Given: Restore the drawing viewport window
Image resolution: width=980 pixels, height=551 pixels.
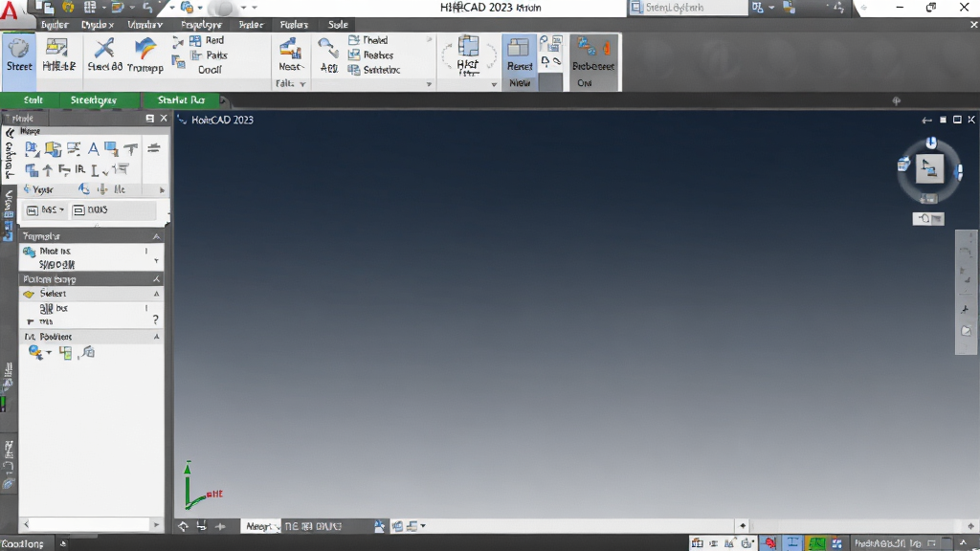Looking at the screenshot, I should pos(957,120).
